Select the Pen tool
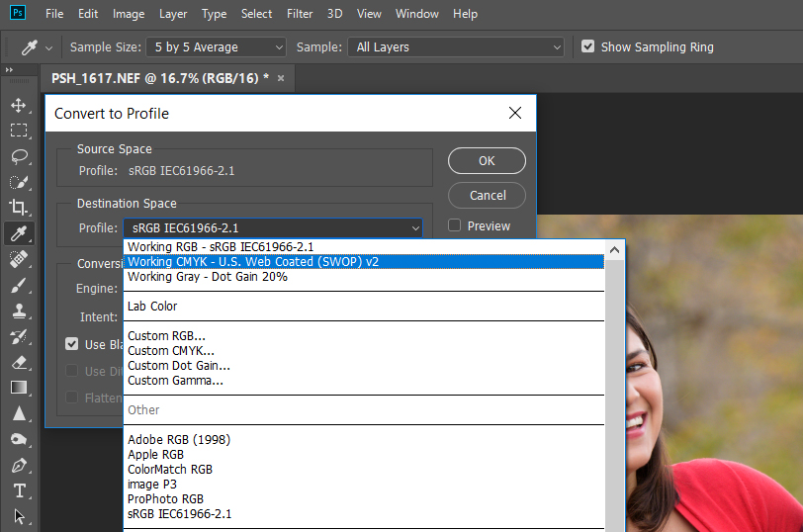The image size is (803, 532). click(x=19, y=465)
